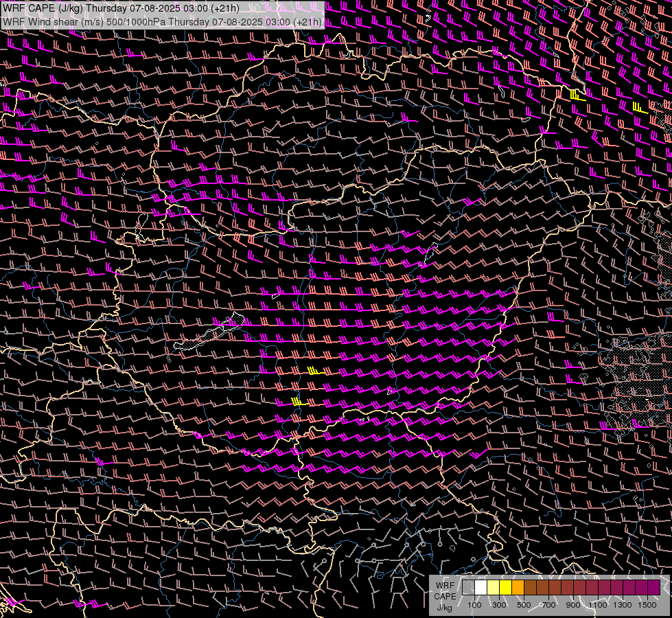Viewport: 672px width, 618px height.
Task: Click the legend value 1500
Action: (647, 605)
